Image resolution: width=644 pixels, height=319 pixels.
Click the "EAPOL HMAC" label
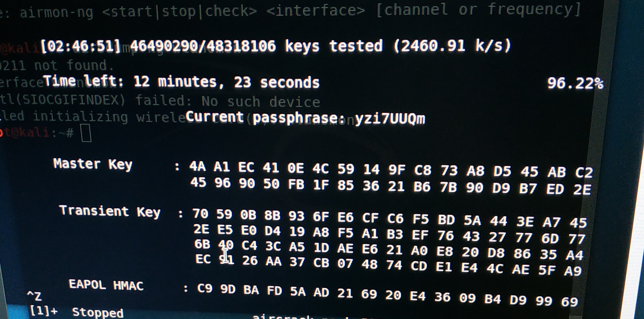[x=106, y=285]
